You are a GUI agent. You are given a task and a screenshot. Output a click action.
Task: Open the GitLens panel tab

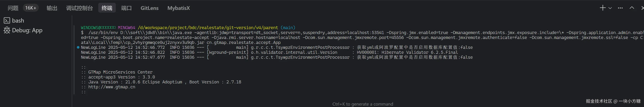(149, 8)
